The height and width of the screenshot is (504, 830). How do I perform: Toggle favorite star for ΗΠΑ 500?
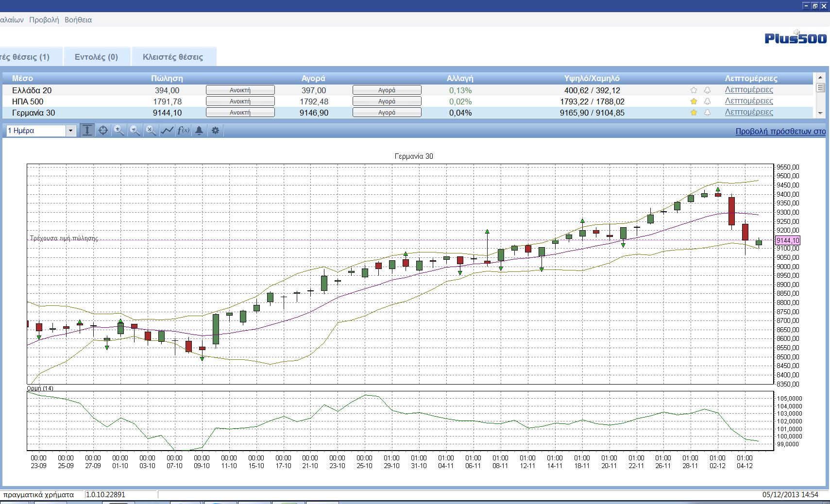[694, 101]
